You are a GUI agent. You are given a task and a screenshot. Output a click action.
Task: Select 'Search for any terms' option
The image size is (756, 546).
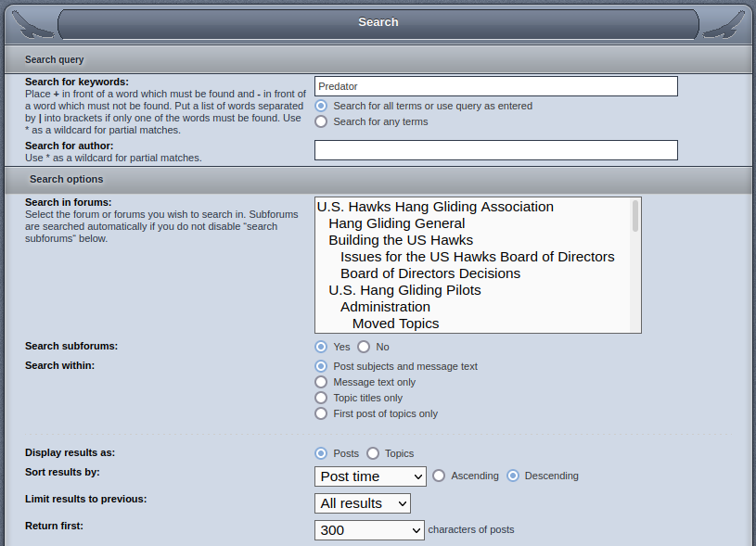pos(321,121)
